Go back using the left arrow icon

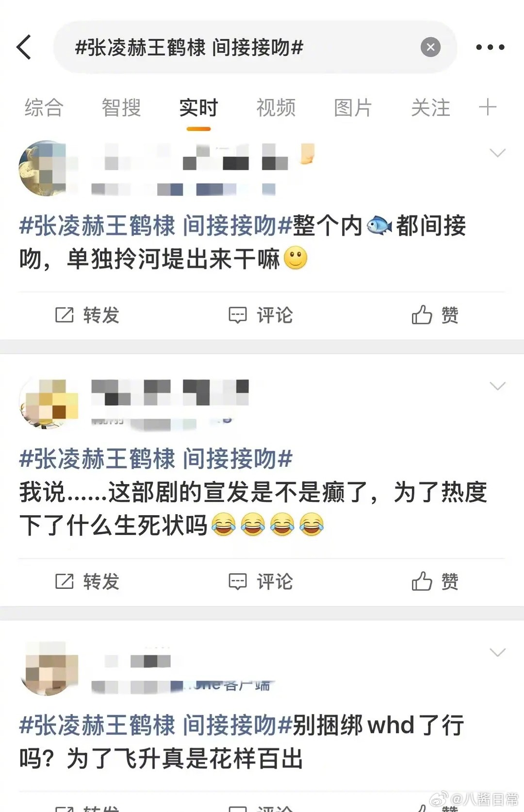[24, 47]
